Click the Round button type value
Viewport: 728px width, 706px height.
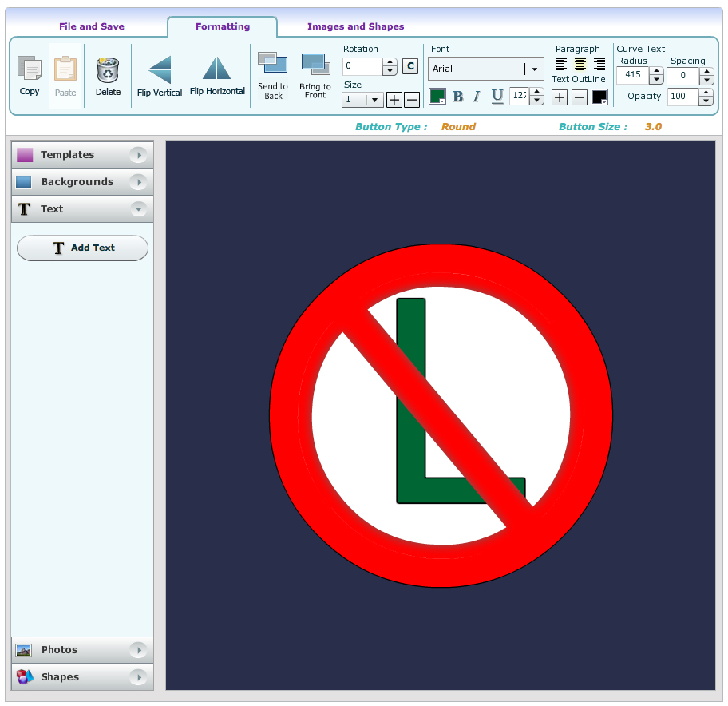click(x=458, y=127)
